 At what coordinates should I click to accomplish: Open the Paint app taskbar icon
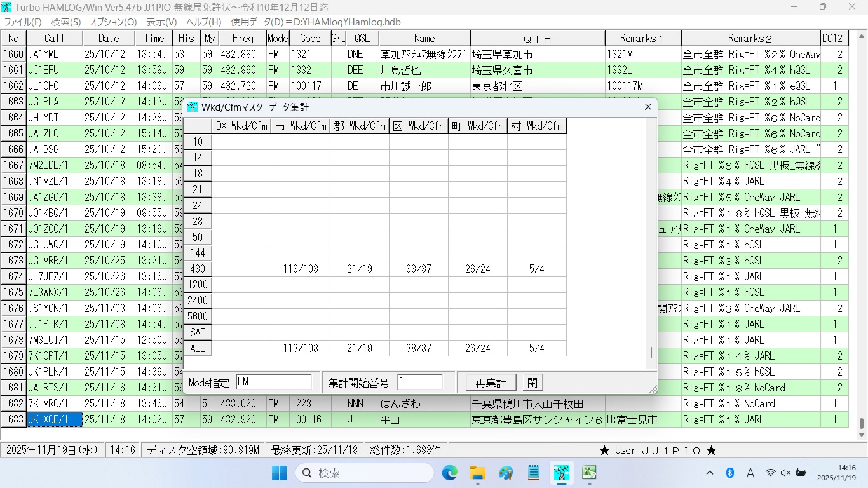click(x=506, y=473)
